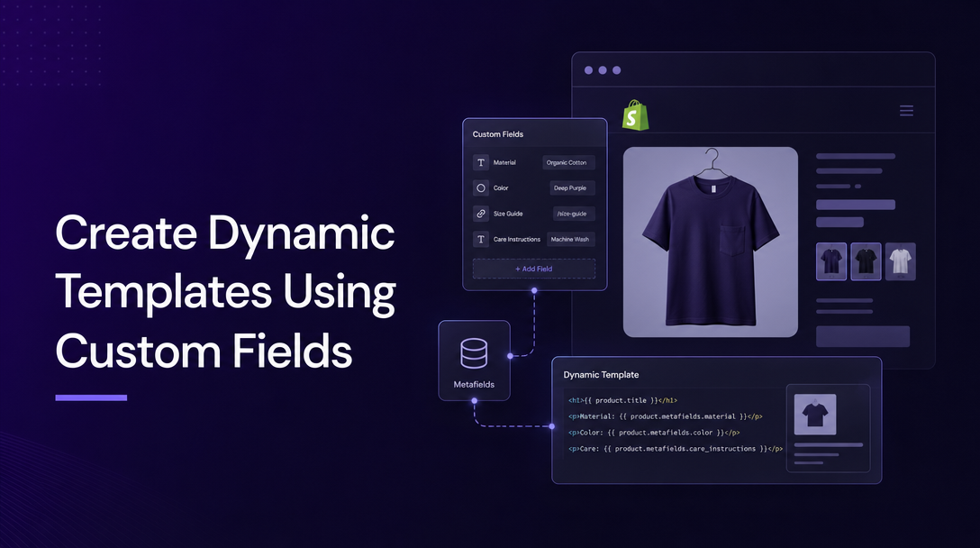Click the product.title code line
This screenshot has height=548, width=980.
tap(622, 400)
